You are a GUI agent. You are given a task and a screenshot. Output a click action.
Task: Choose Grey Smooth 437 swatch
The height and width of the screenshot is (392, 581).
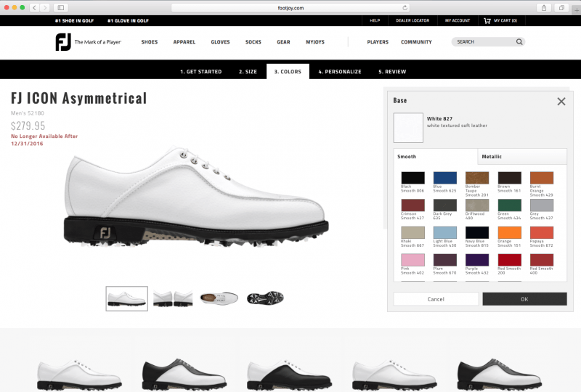click(542, 205)
